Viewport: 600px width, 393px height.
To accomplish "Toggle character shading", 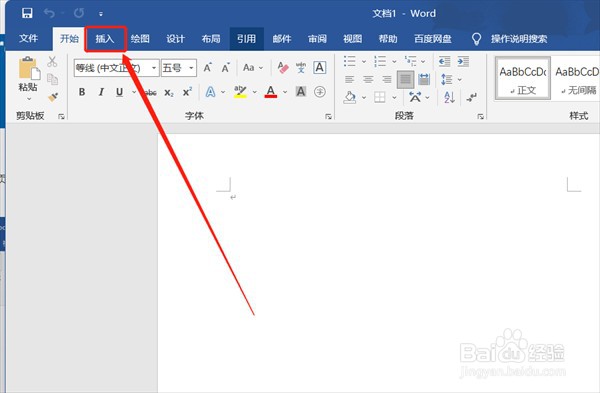I will (x=301, y=92).
